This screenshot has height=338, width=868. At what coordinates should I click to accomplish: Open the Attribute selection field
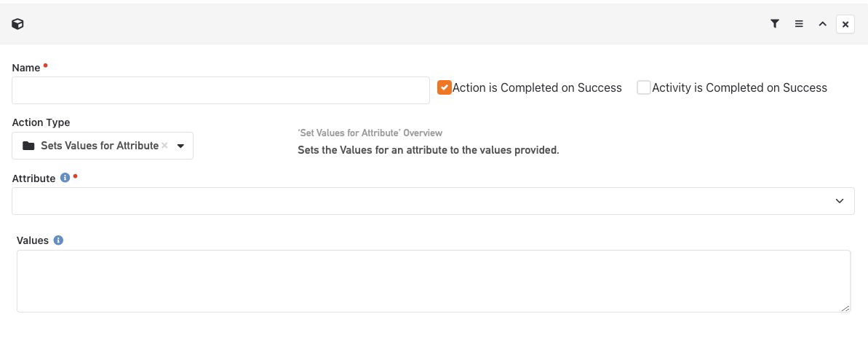click(x=433, y=201)
